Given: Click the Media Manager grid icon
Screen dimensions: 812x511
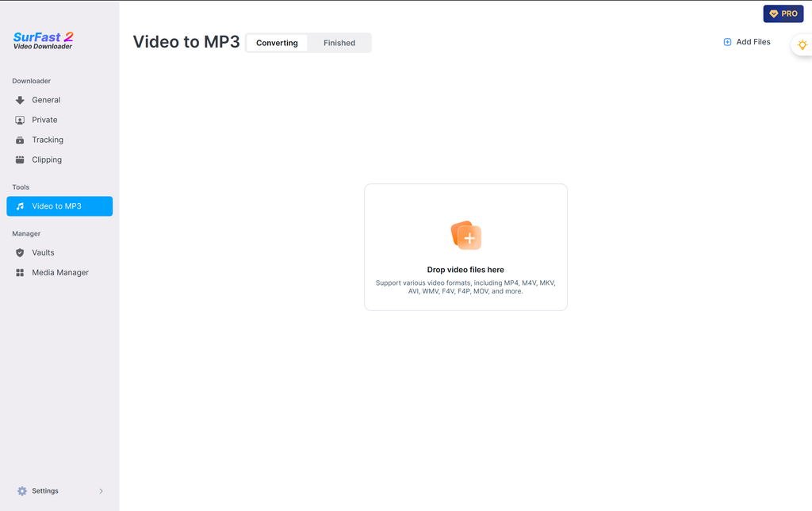Looking at the screenshot, I should pyautogui.click(x=20, y=273).
